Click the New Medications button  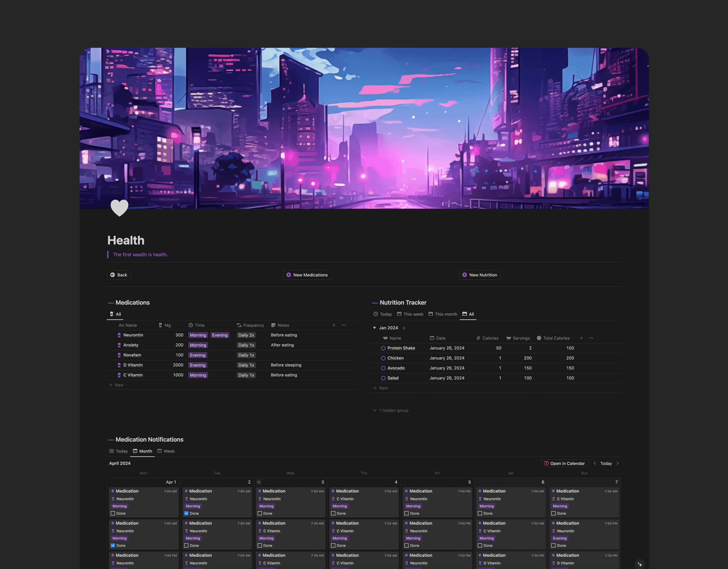(307, 275)
